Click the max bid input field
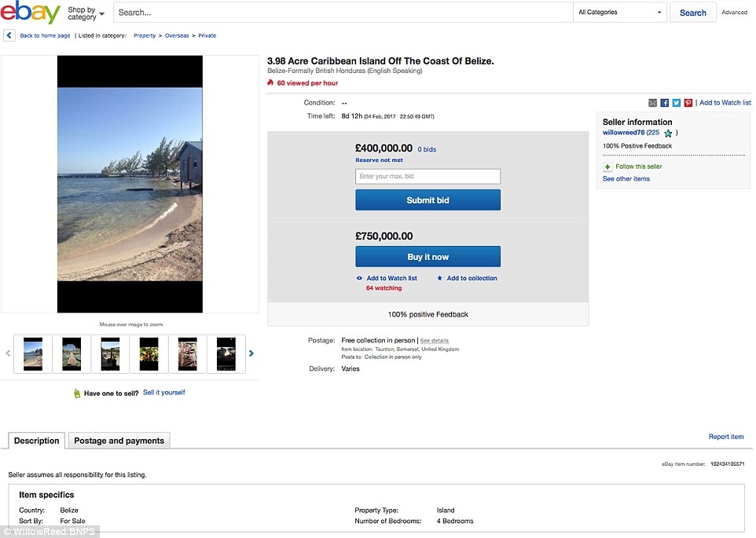 (x=428, y=177)
